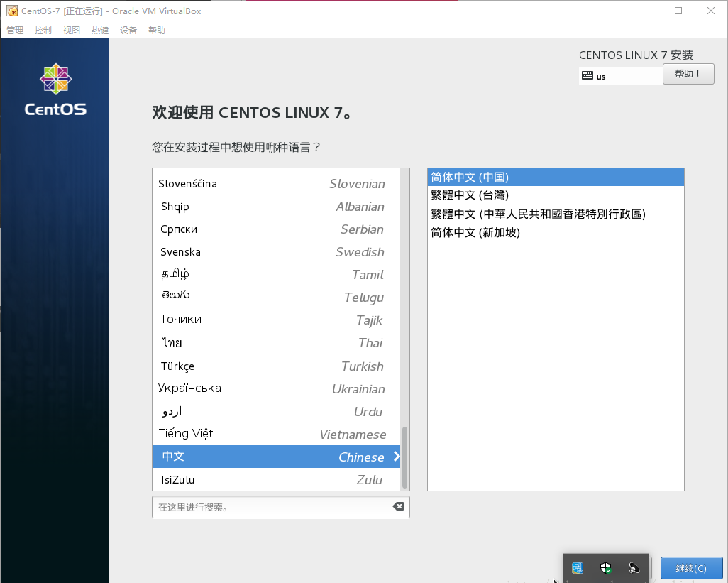Screen dimensions: 728x583
Task: Select Türkçe Turkish in the language list
Action: tap(272, 366)
